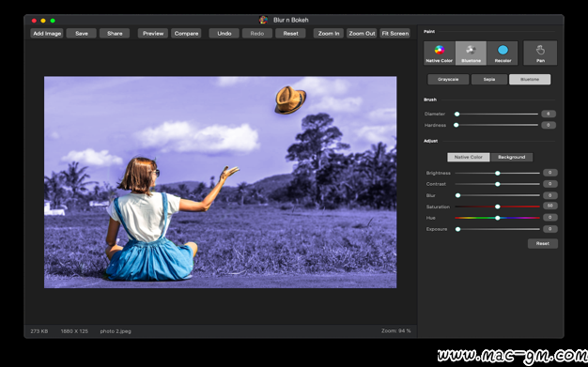Click the floating hat in the photo
Viewport: 588px width, 367px height.
coord(290,99)
